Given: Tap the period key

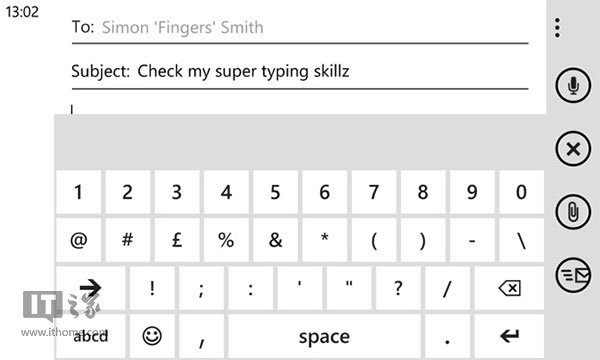Looking at the screenshot, I should click(447, 336).
